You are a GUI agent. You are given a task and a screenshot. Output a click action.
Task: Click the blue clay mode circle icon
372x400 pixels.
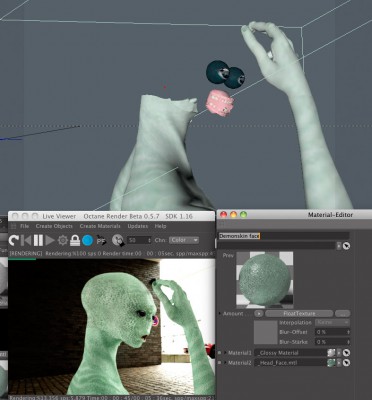(87, 240)
